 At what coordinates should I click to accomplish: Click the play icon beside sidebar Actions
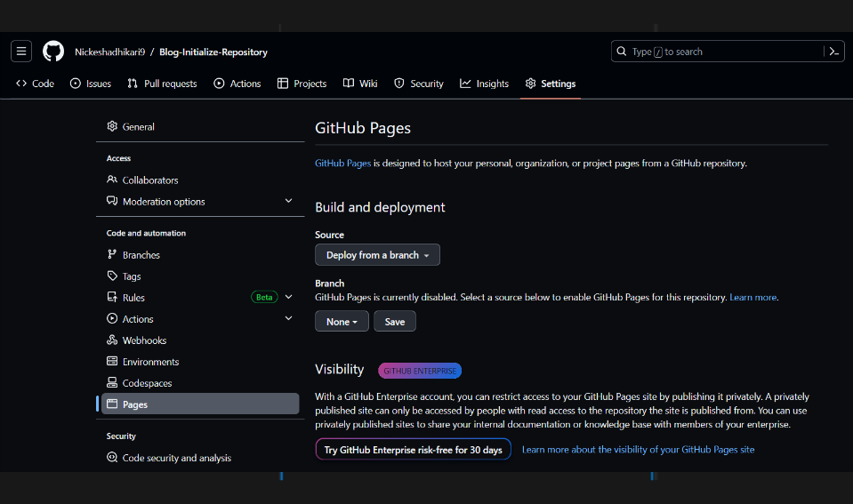(112, 318)
